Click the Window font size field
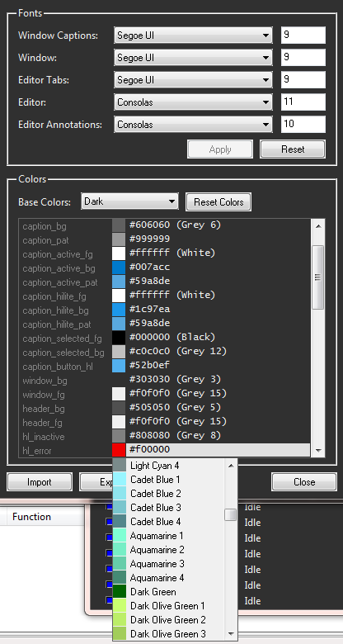This screenshot has width=343, height=644. pyautogui.click(x=303, y=58)
